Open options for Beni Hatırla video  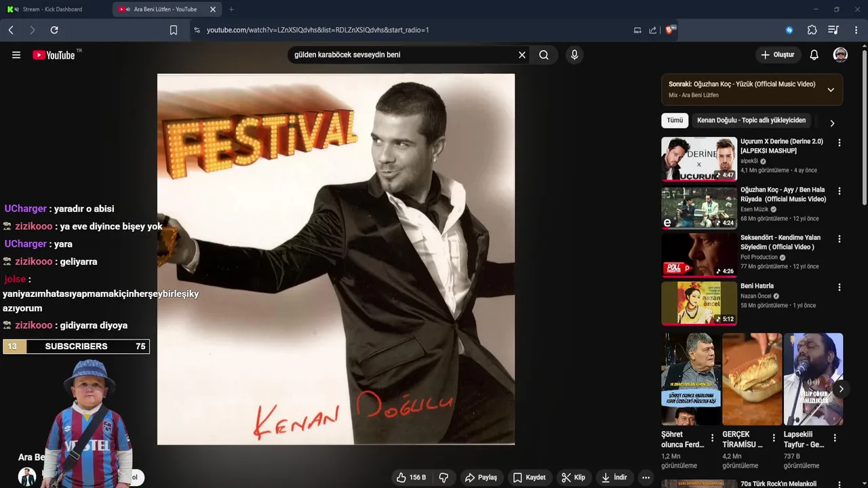click(x=840, y=287)
